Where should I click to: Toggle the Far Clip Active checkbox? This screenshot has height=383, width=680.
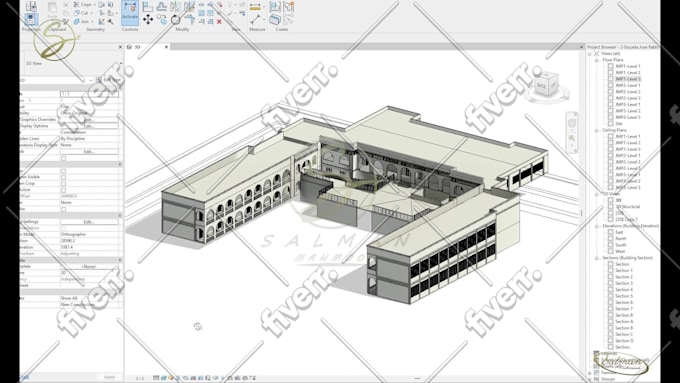(63, 190)
